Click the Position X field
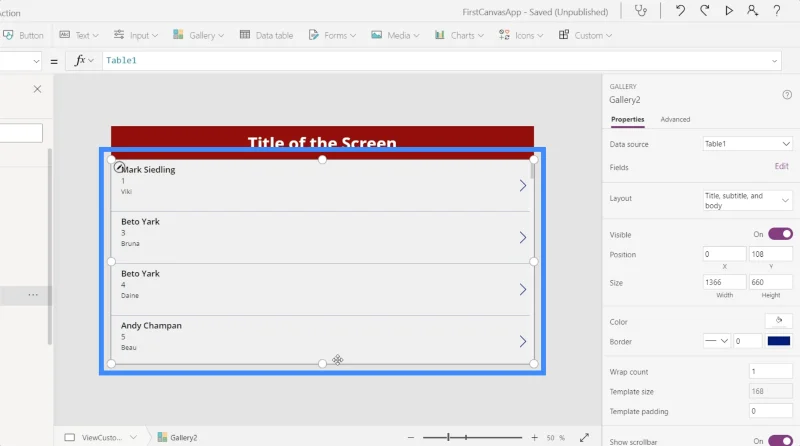The height and width of the screenshot is (446, 800). point(724,254)
